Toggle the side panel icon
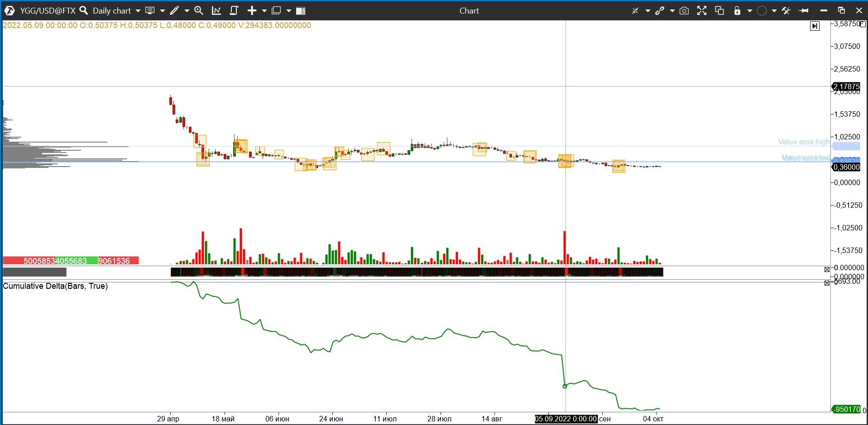 301,10
